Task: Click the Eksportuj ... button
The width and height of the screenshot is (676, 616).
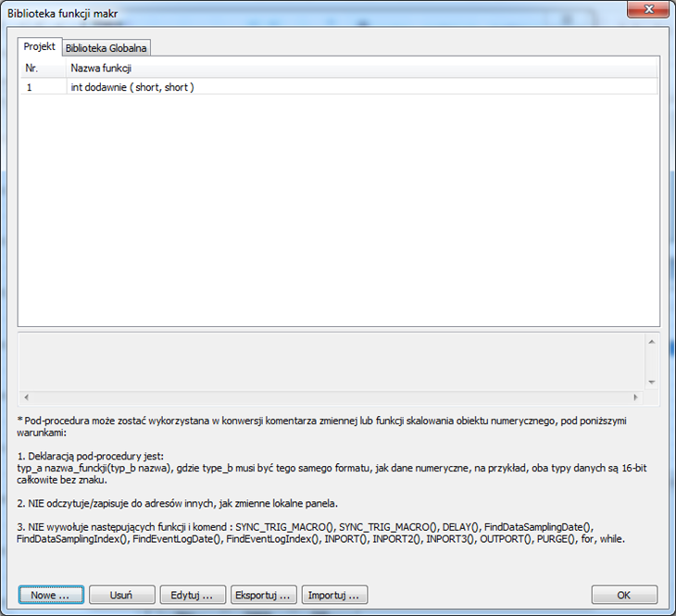Action: [263, 595]
